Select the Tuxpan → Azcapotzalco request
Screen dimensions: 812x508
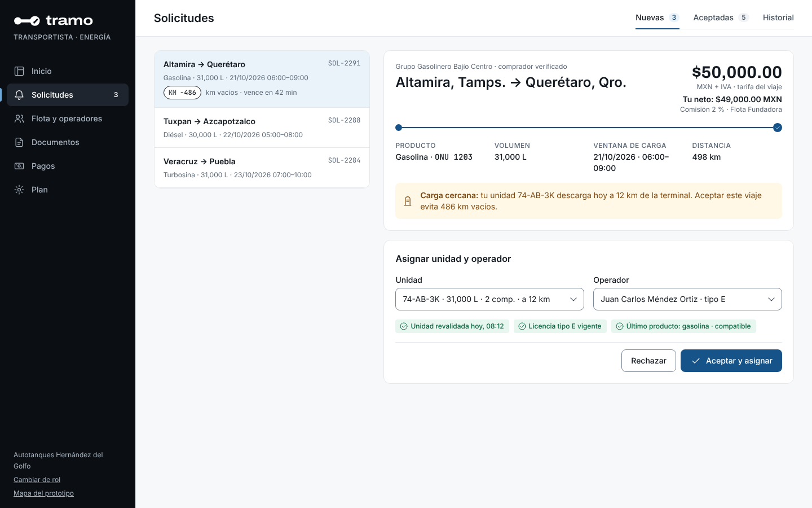point(262,128)
